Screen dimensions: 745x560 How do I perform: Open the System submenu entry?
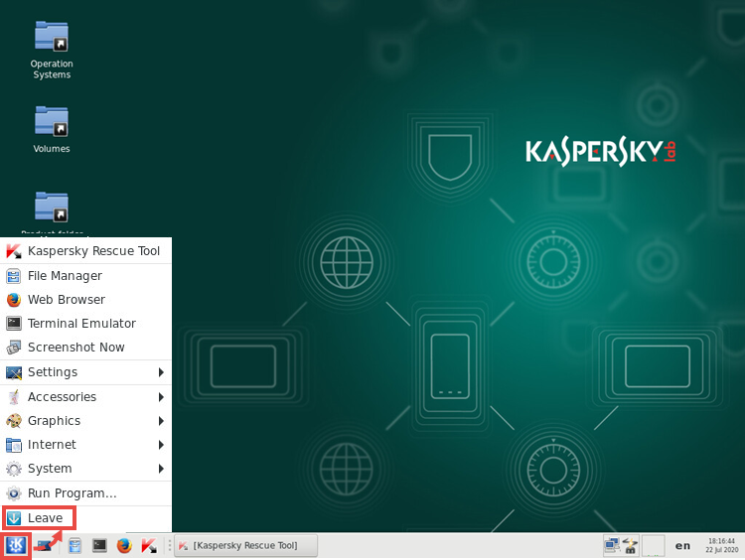pos(86,469)
